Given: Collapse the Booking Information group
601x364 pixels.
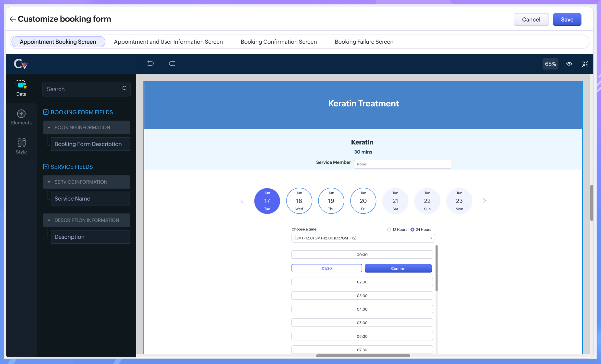Looking at the screenshot, I should [49, 127].
